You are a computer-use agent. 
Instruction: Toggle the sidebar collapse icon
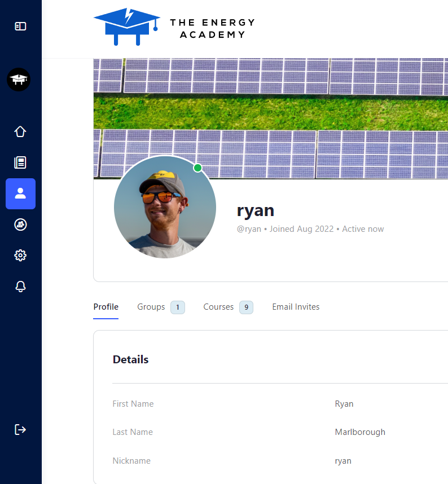(x=20, y=27)
